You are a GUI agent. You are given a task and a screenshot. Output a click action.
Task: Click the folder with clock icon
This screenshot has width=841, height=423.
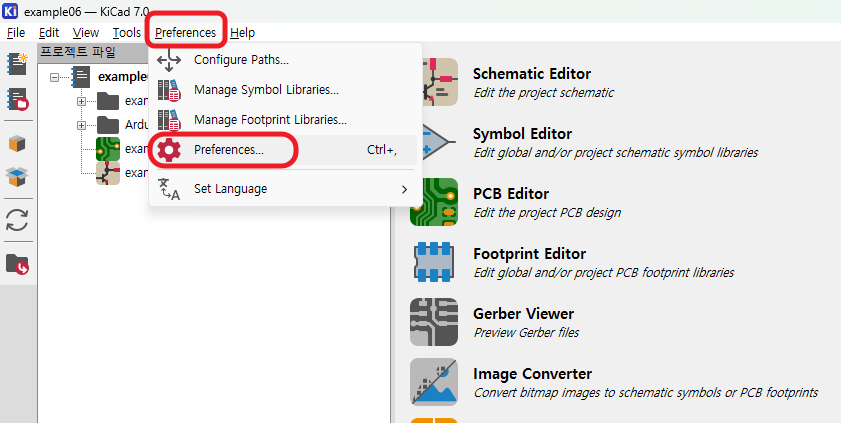point(17,264)
